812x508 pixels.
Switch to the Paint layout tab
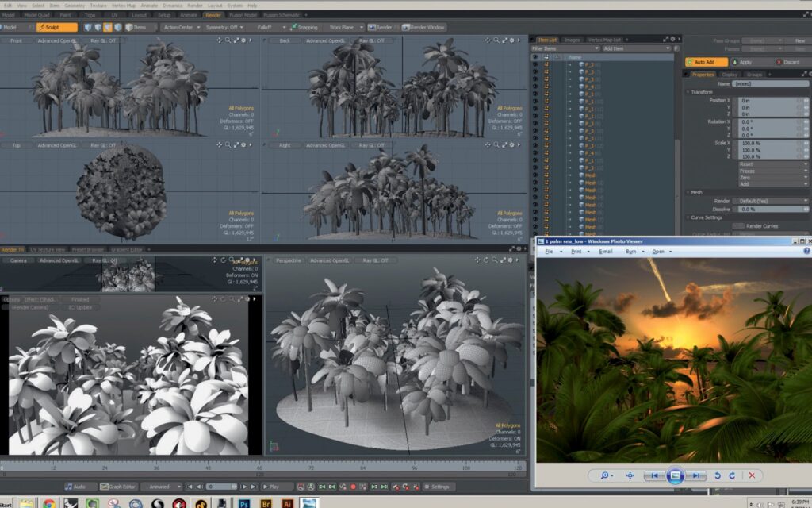(x=65, y=15)
